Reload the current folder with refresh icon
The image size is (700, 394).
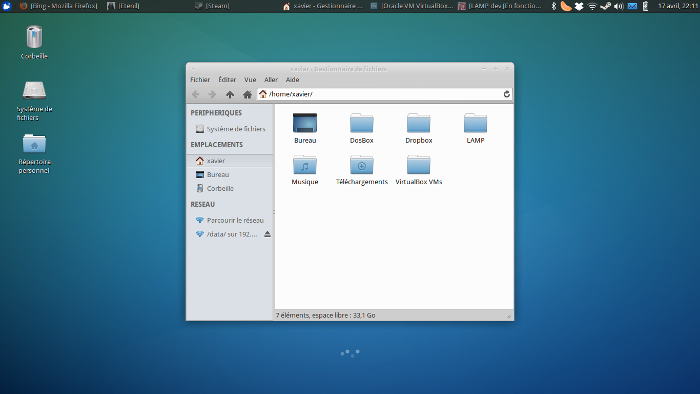coord(507,94)
